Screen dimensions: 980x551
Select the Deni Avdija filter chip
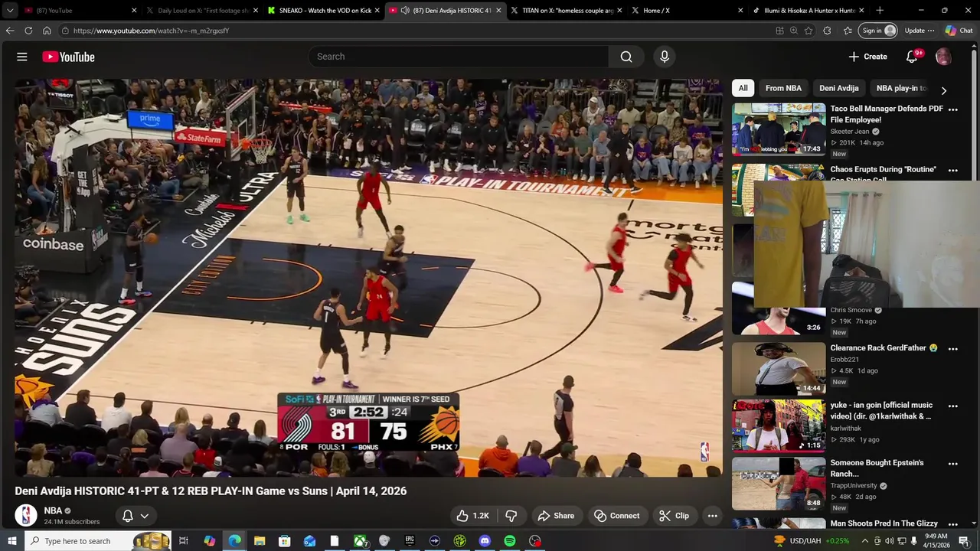point(838,88)
